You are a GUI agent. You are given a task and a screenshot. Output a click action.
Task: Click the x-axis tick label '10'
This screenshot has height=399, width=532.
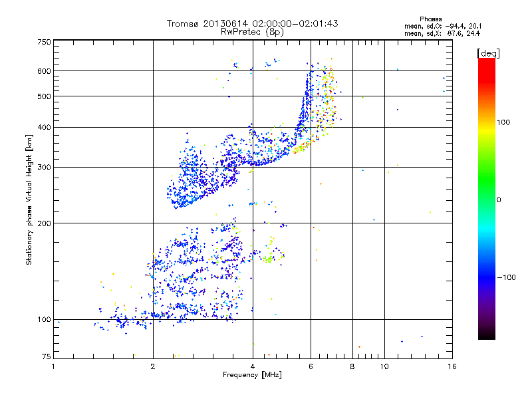click(x=384, y=366)
